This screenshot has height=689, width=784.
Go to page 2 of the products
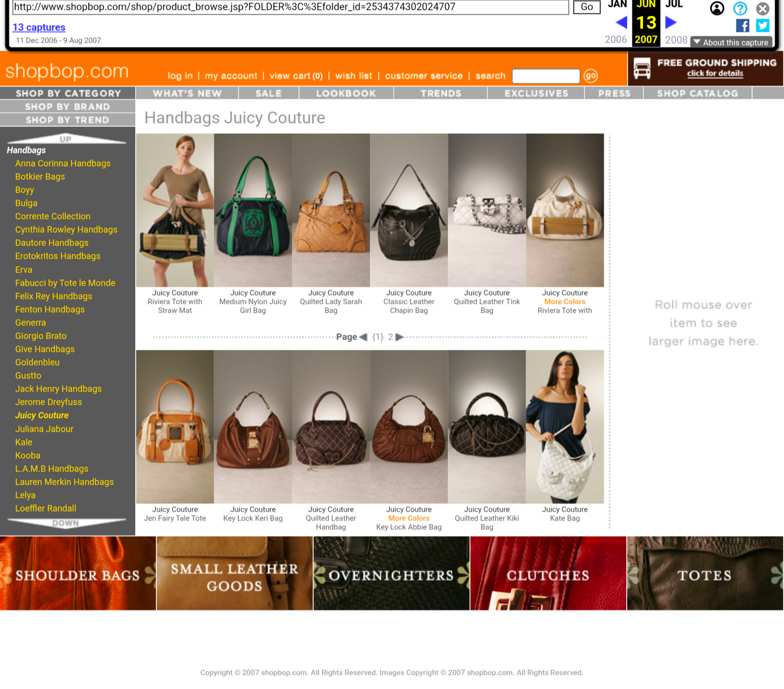390,337
